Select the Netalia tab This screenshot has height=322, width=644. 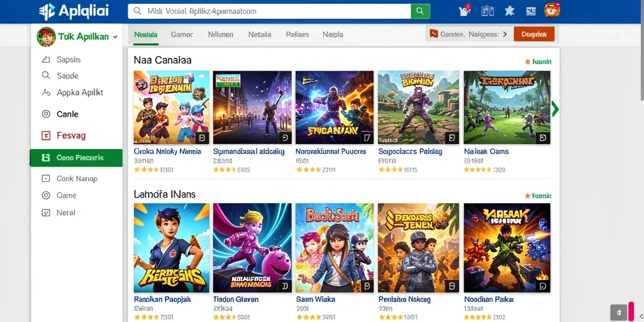point(260,35)
